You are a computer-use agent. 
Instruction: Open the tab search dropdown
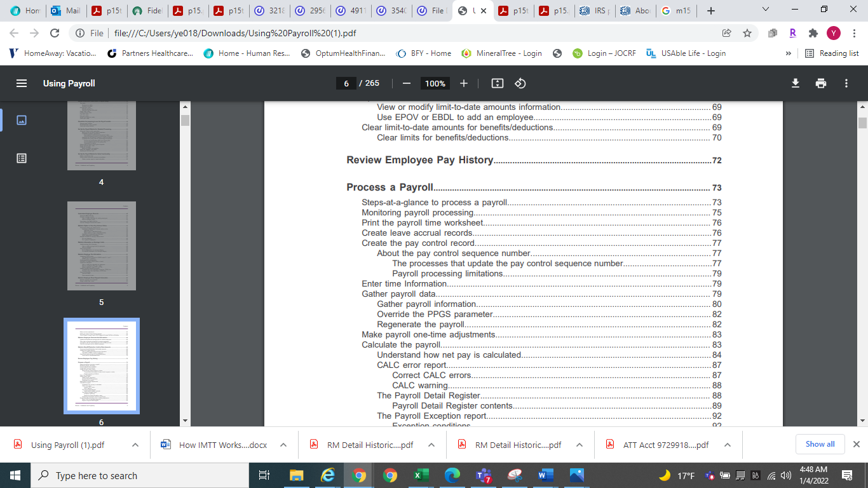coord(765,10)
